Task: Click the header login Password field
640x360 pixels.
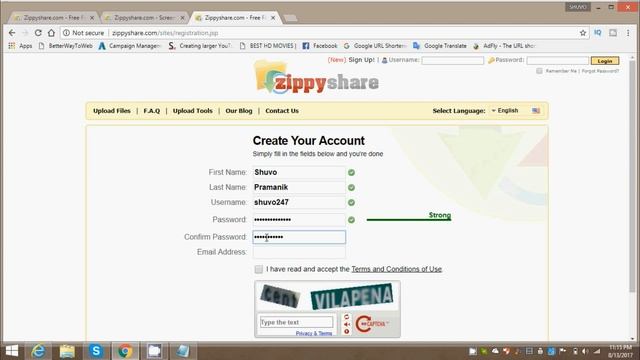Action: 558,60
